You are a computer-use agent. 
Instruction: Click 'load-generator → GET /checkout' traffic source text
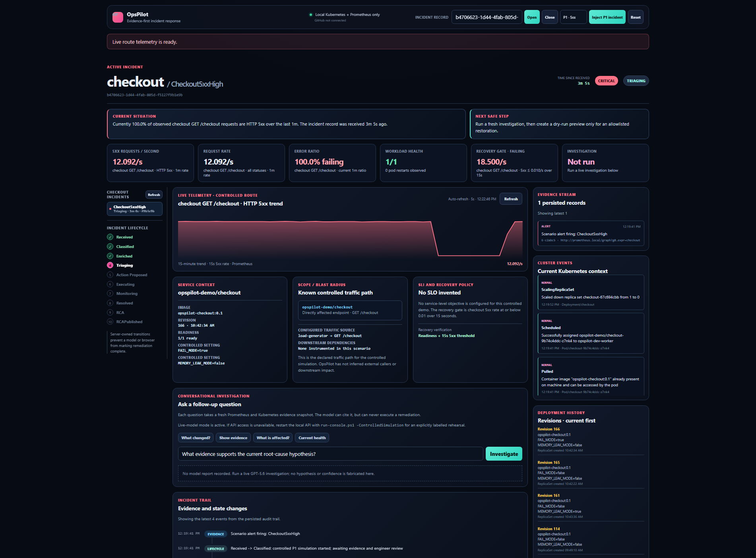(330, 336)
